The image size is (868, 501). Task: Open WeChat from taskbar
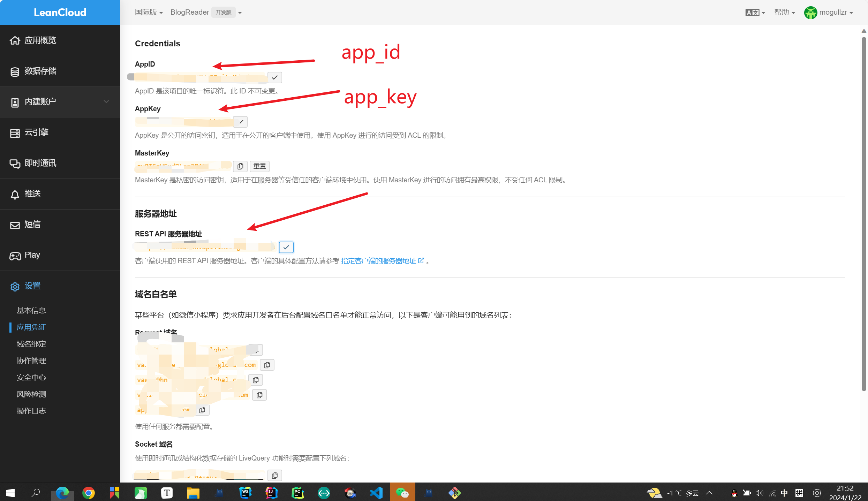402,492
